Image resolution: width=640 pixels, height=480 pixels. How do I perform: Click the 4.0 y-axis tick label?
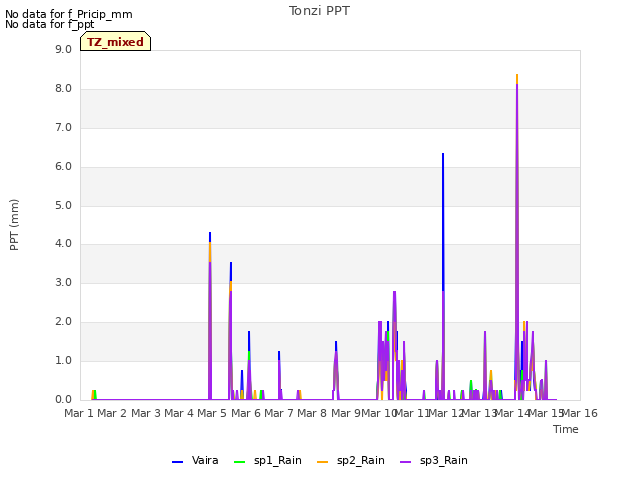pyautogui.click(x=63, y=244)
